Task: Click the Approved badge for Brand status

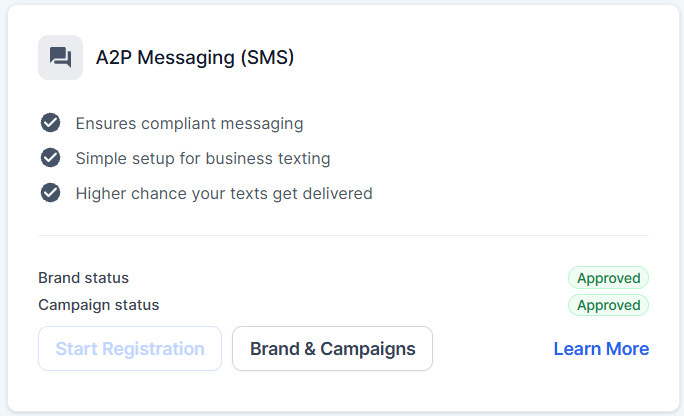Action: [608, 278]
